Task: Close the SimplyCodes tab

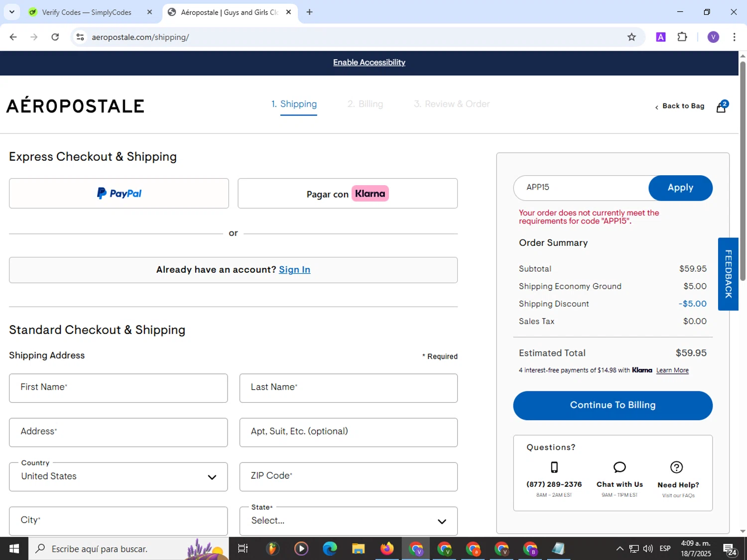Action: pos(149,12)
